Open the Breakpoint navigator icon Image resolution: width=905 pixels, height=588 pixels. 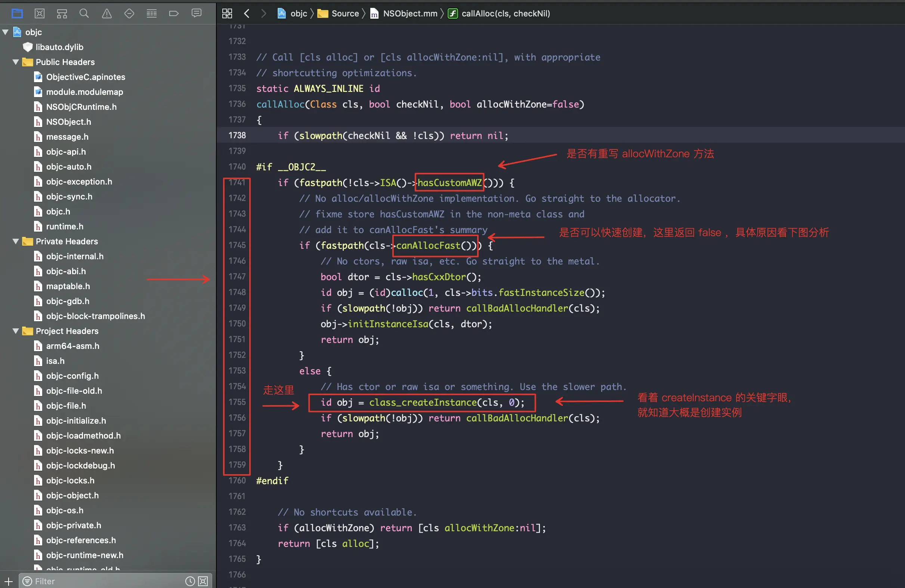(x=174, y=14)
